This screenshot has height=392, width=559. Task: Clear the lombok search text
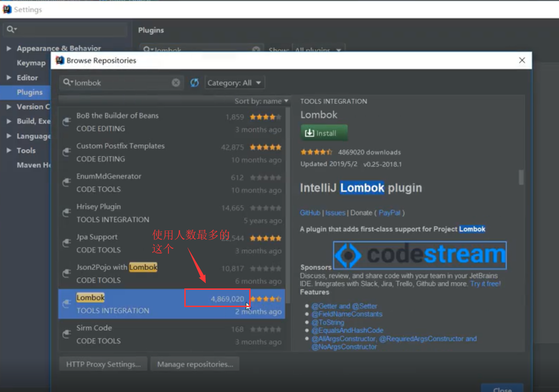coord(176,83)
